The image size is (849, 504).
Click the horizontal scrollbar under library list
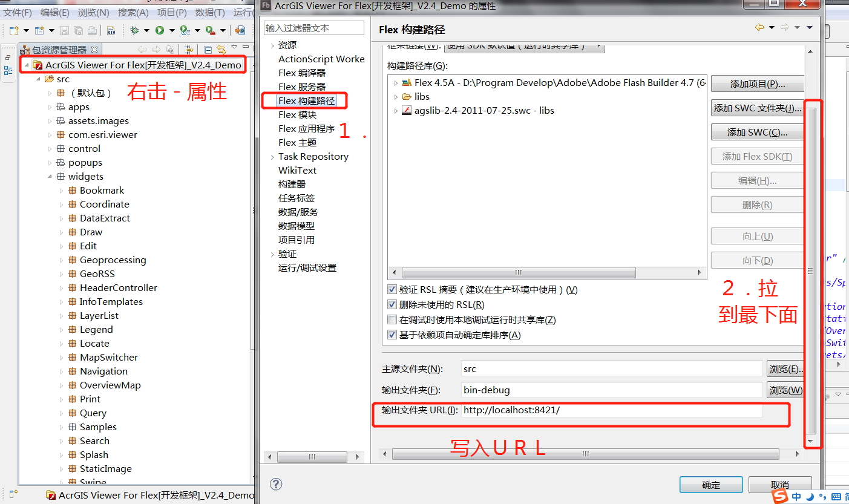547,272
